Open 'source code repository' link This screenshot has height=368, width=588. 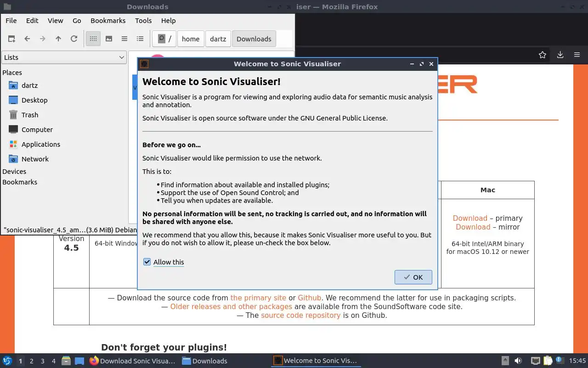click(x=301, y=315)
